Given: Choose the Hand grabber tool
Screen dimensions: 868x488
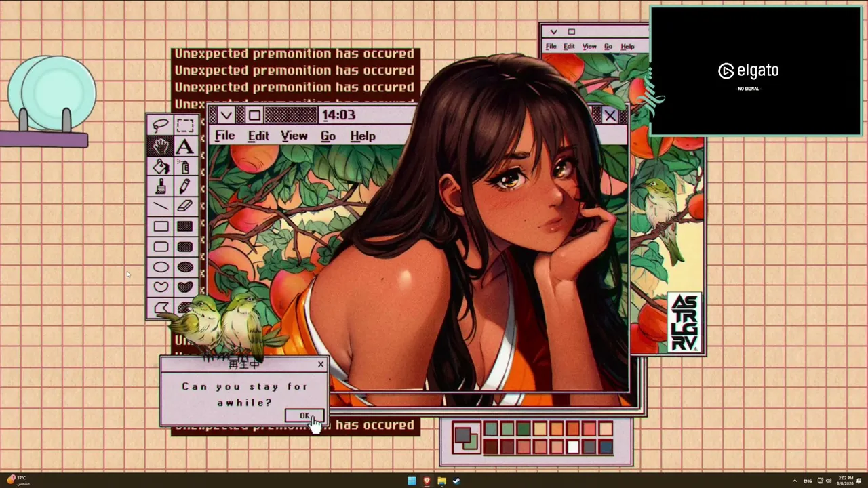Looking at the screenshot, I should click(x=161, y=146).
